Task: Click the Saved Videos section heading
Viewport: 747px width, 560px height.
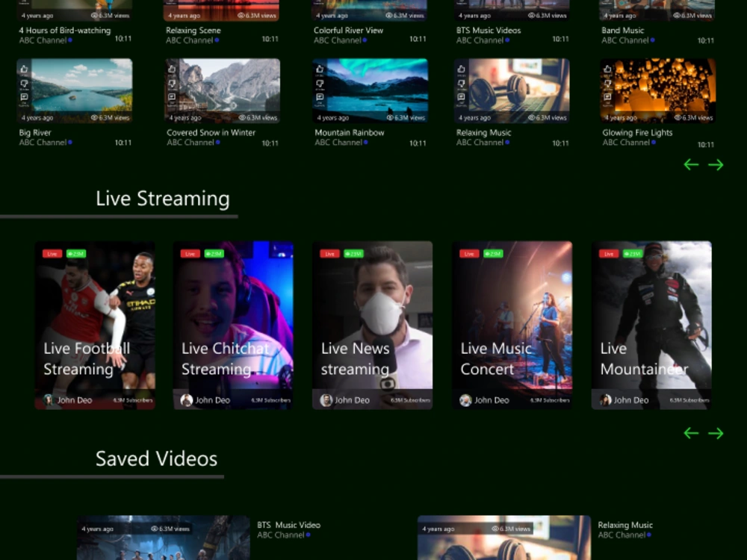Action: pos(156,458)
